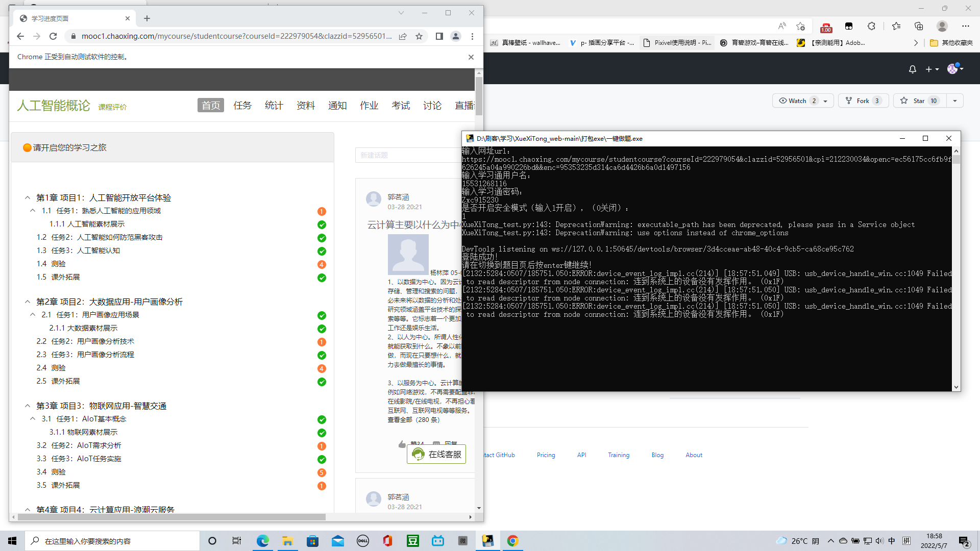Click the completion checkmark beside 1.1.1 人工智能素材展示
This screenshot has width=980, height=551.
(322, 224)
